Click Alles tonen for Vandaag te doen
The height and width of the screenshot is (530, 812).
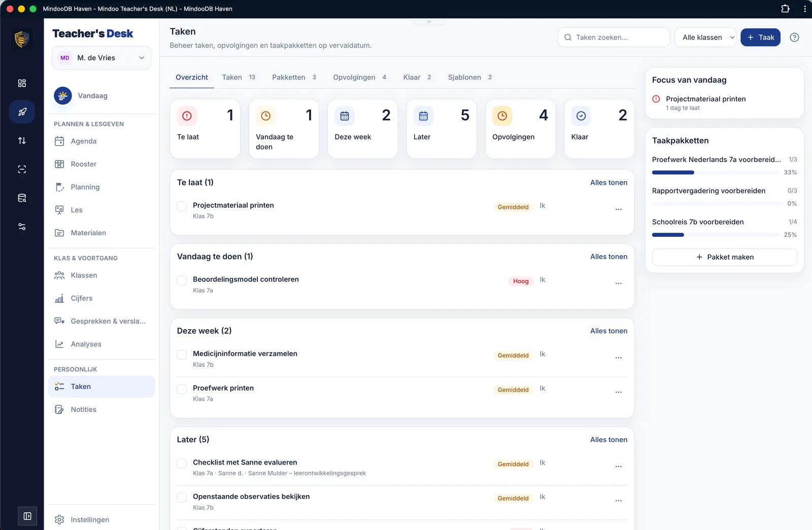608,257
